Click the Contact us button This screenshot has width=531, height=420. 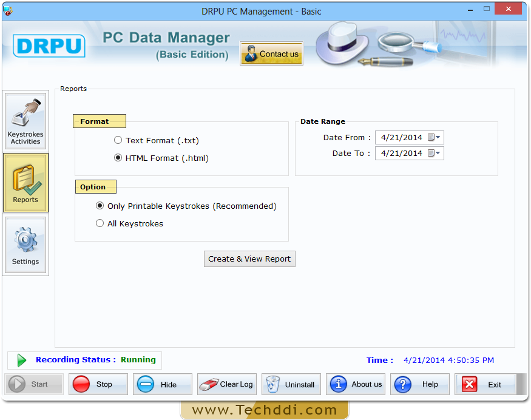pos(271,53)
